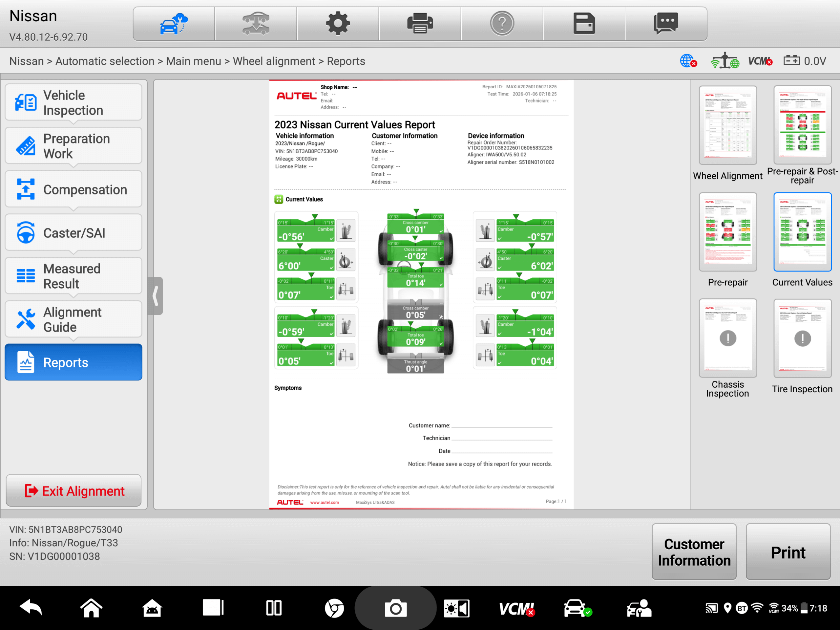Click rear right camber value -1°04'
This screenshot has width=840, height=630.
pyautogui.click(x=540, y=331)
